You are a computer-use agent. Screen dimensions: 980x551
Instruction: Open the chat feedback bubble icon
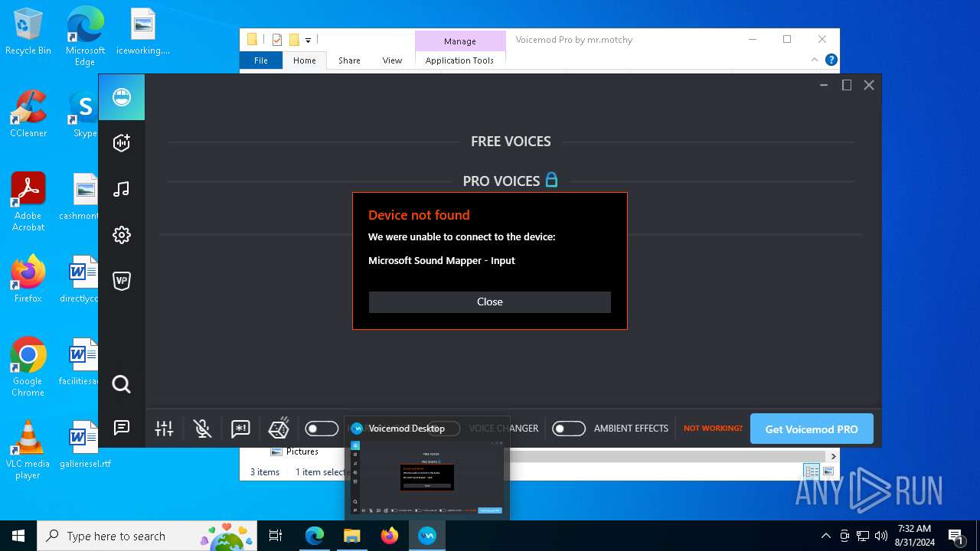[121, 428]
